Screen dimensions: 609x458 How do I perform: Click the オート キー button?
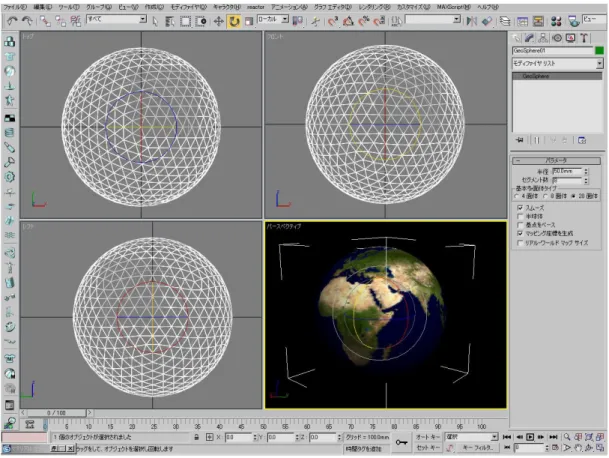pyautogui.click(x=428, y=437)
